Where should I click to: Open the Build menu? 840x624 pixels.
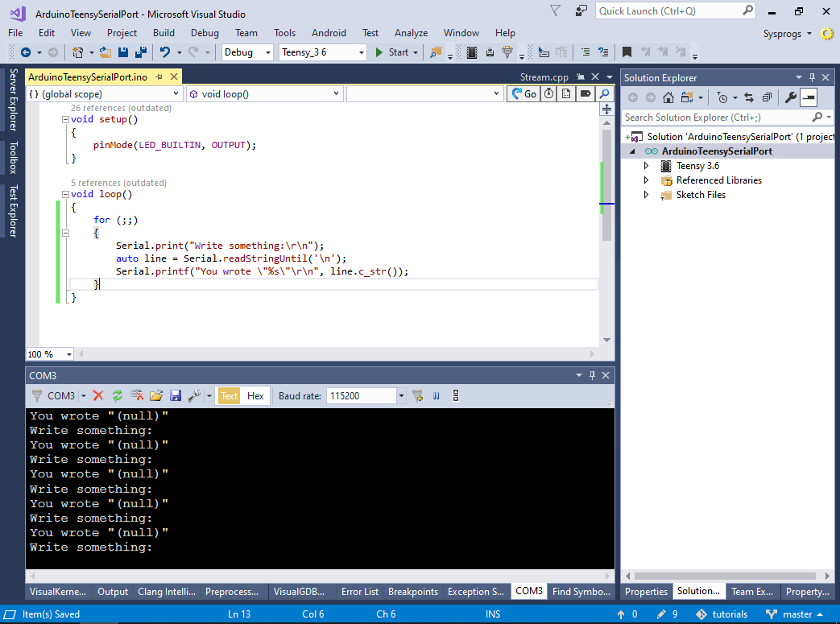point(163,33)
